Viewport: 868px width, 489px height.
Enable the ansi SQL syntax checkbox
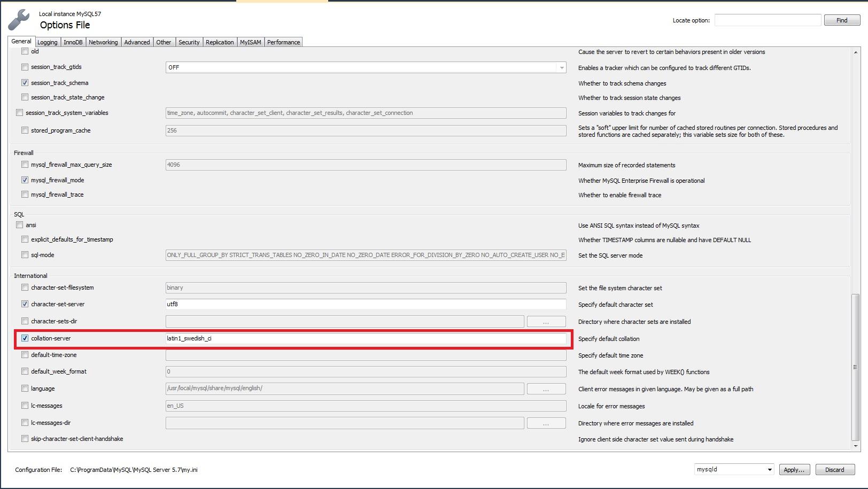pos(19,224)
